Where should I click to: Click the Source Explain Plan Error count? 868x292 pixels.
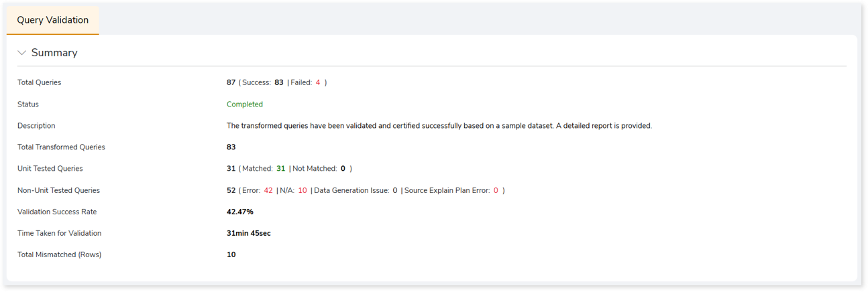(x=496, y=190)
